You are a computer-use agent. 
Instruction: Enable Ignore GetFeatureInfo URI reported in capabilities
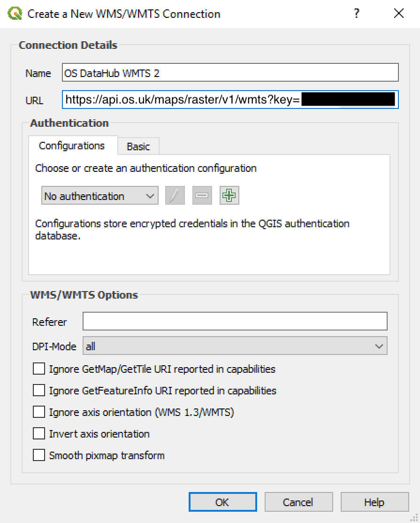pos(39,390)
